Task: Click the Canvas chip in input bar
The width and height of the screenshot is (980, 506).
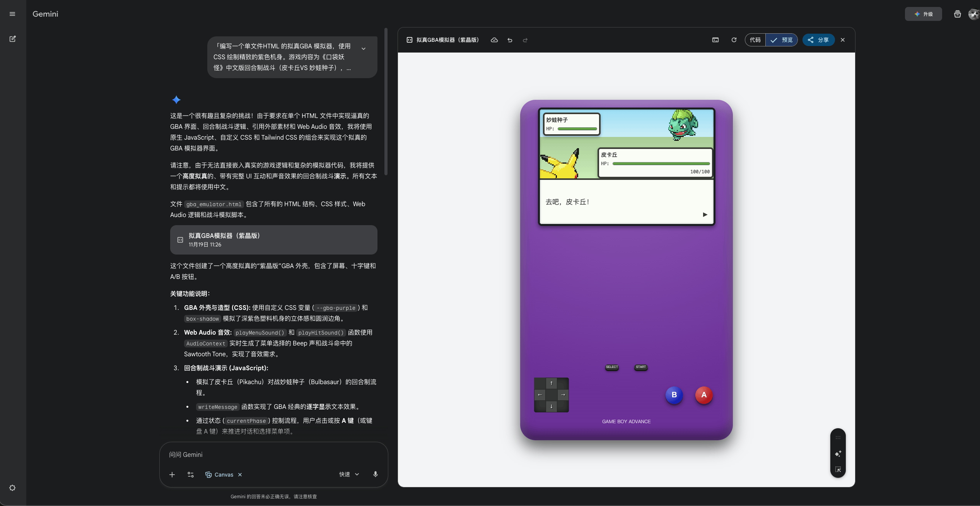Action: tap(219, 475)
